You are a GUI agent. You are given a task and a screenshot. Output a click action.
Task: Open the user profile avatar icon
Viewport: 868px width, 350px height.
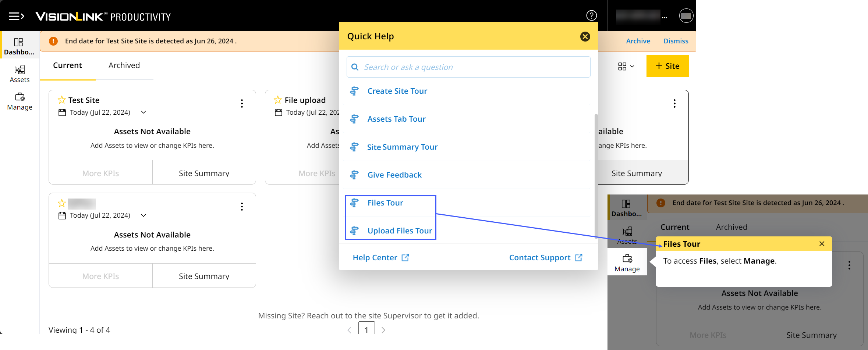[686, 16]
